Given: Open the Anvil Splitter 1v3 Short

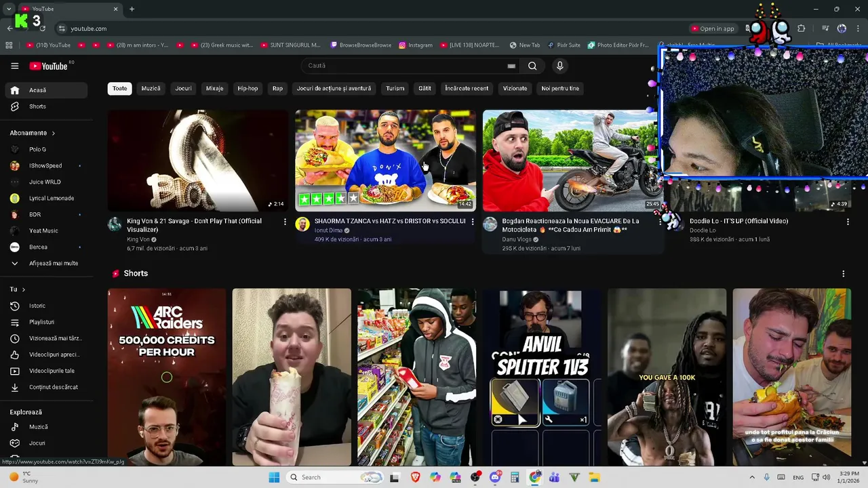Looking at the screenshot, I should (x=541, y=377).
